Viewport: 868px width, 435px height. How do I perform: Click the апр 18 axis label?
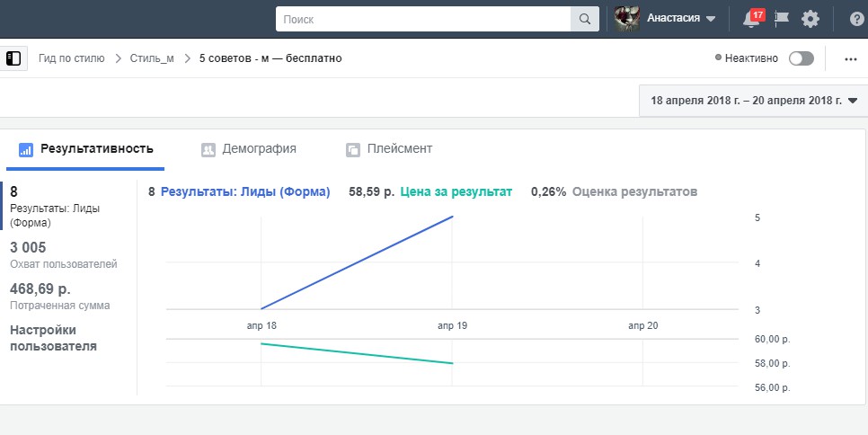point(261,325)
